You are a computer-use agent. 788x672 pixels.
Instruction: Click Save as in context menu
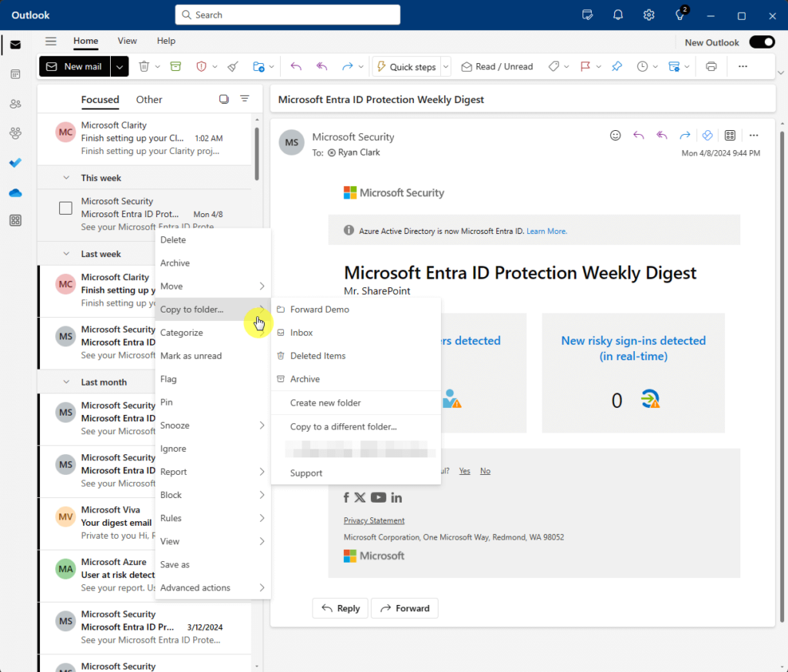pos(213,564)
